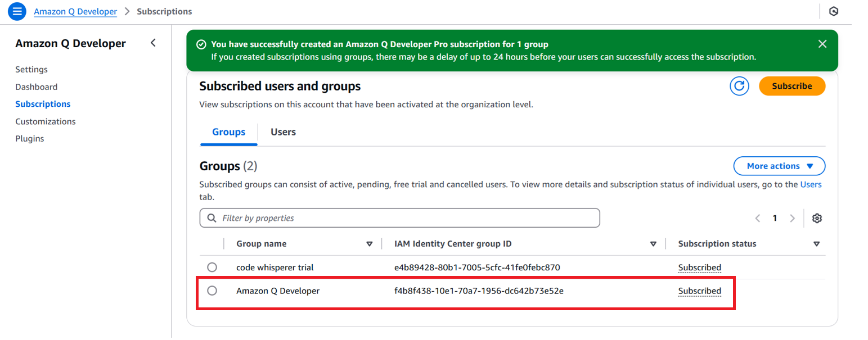
Task: Navigate to Dashboard in the sidebar
Action: (36, 87)
